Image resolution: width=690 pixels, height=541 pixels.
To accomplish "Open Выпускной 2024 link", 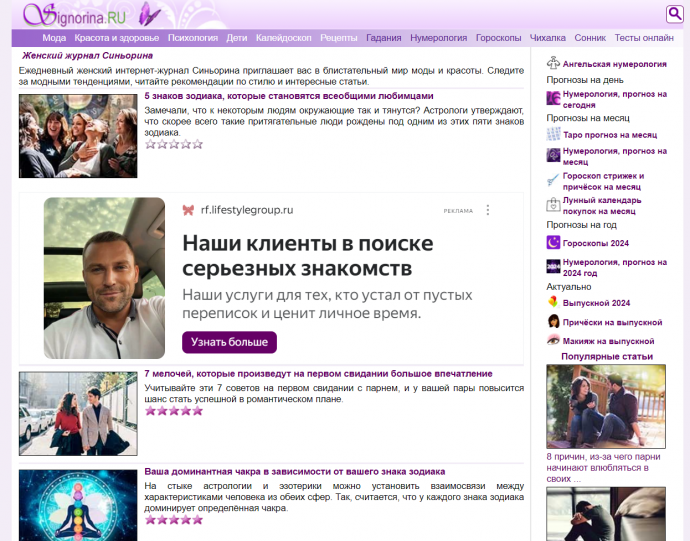I will point(596,303).
